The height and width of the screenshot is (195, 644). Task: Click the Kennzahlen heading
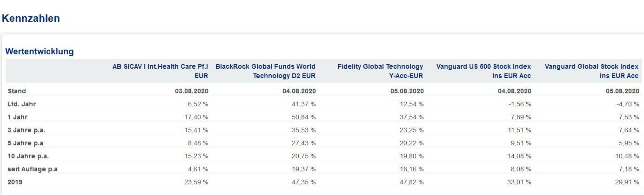(x=31, y=19)
